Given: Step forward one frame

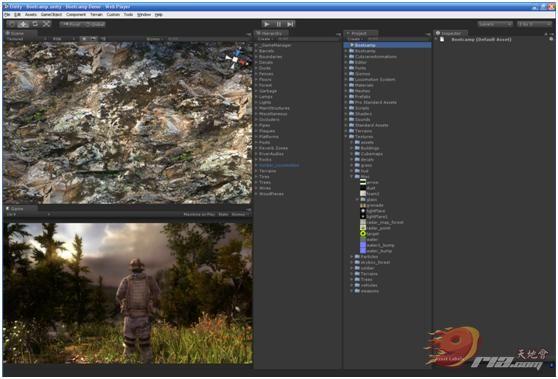Looking at the screenshot, I should tap(290, 24).
